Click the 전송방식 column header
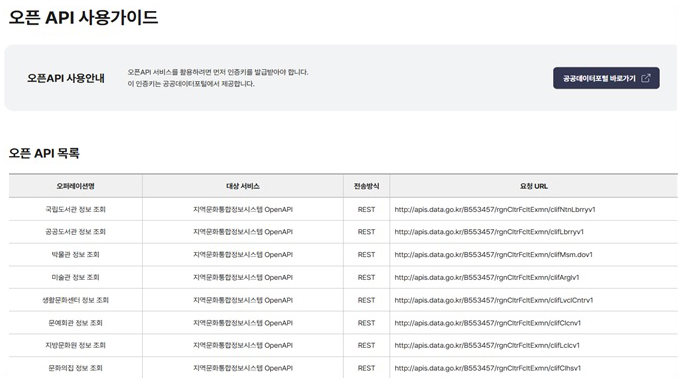The image size is (680, 384). (366, 186)
